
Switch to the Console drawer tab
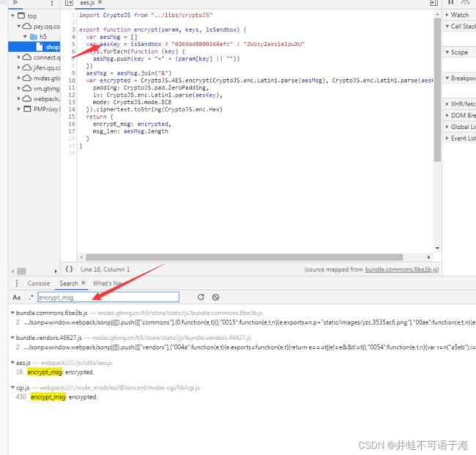click(39, 284)
